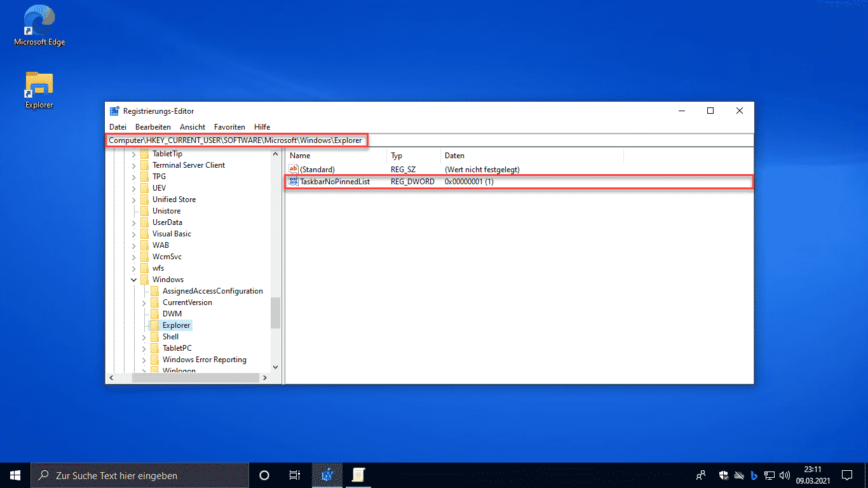Viewport: 868px width, 488px height.
Task: Open the Hilfe menu
Action: [x=262, y=127]
